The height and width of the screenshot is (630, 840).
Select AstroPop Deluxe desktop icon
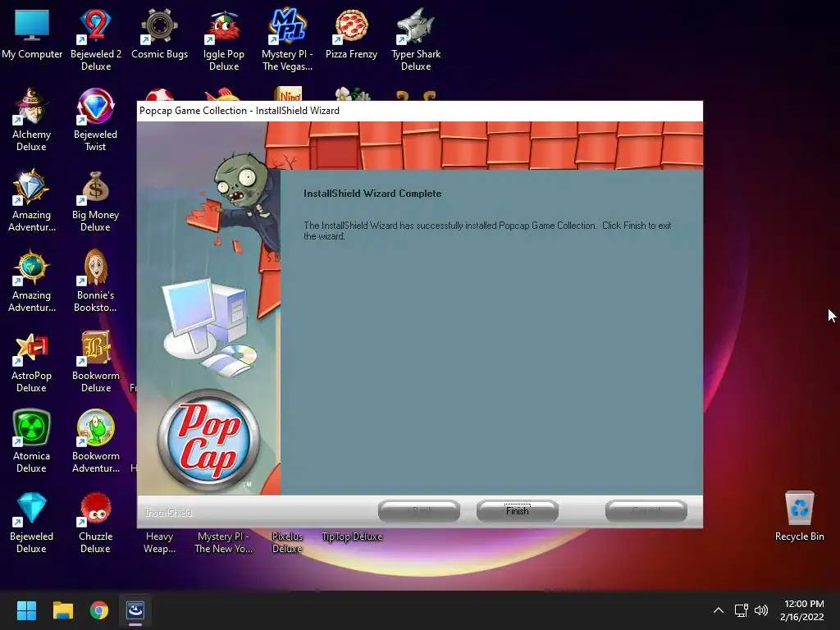(31, 362)
